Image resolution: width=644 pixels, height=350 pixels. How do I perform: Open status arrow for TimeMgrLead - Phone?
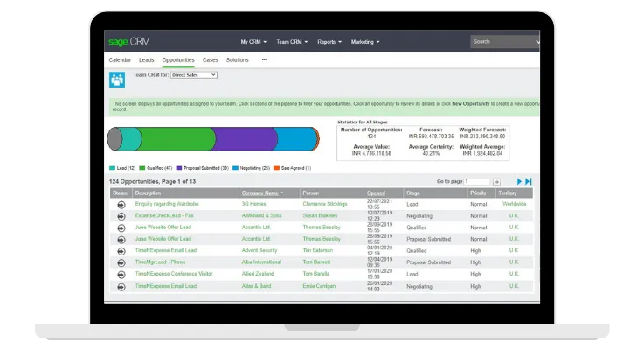[121, 262]
